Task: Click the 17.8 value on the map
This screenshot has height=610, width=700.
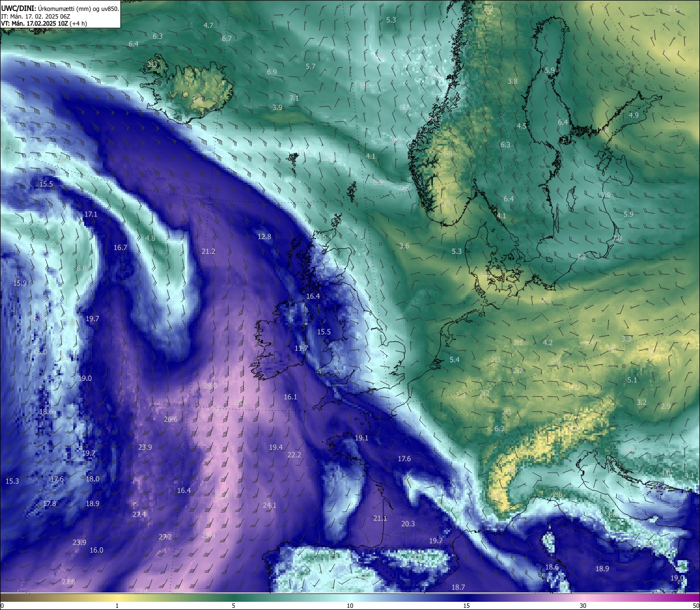Action: pyautogui.click(x=49, y=504)
